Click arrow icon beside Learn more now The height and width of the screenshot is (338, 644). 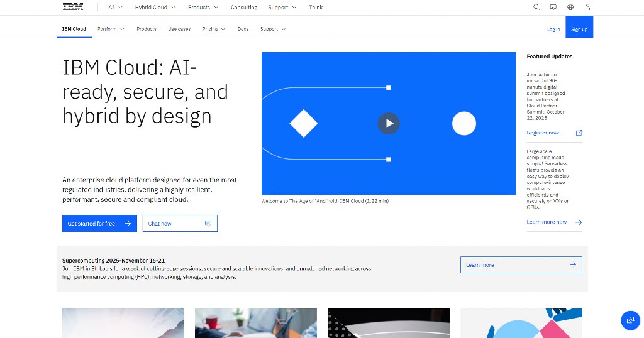click(579, 222)
